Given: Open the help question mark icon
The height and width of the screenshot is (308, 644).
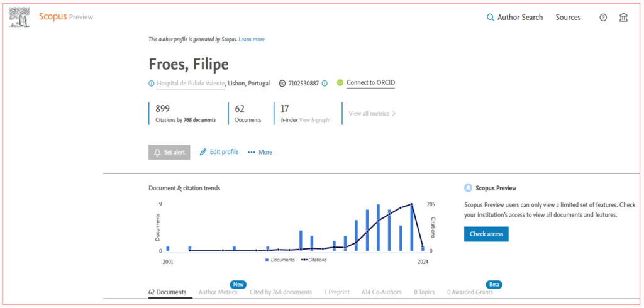Looking at the screenshot, I should (x=603, y=18).
